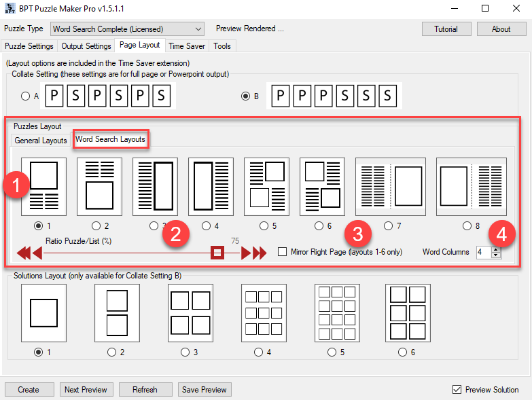Click the Create button
The image size is (532, 400).
[29, 390]
